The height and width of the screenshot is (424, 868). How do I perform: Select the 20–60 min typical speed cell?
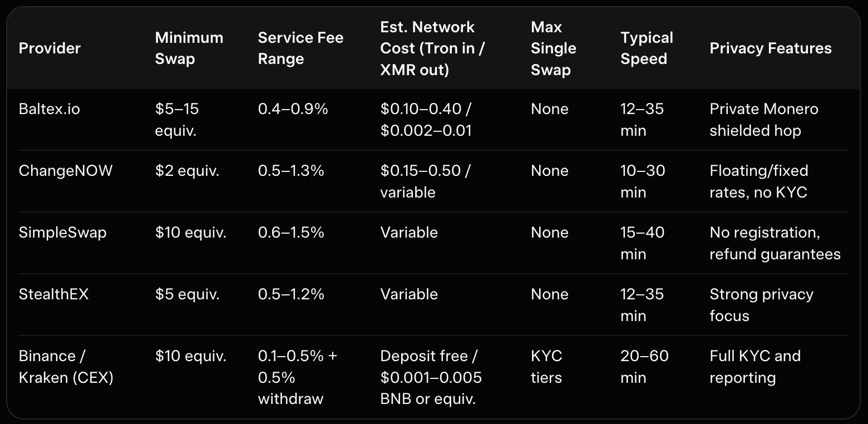coord(644,367)
